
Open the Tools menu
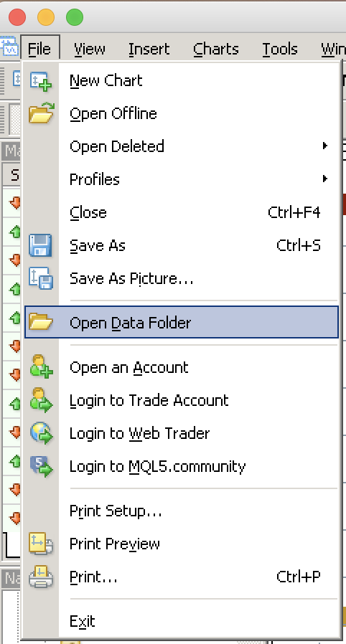point(280,49)
